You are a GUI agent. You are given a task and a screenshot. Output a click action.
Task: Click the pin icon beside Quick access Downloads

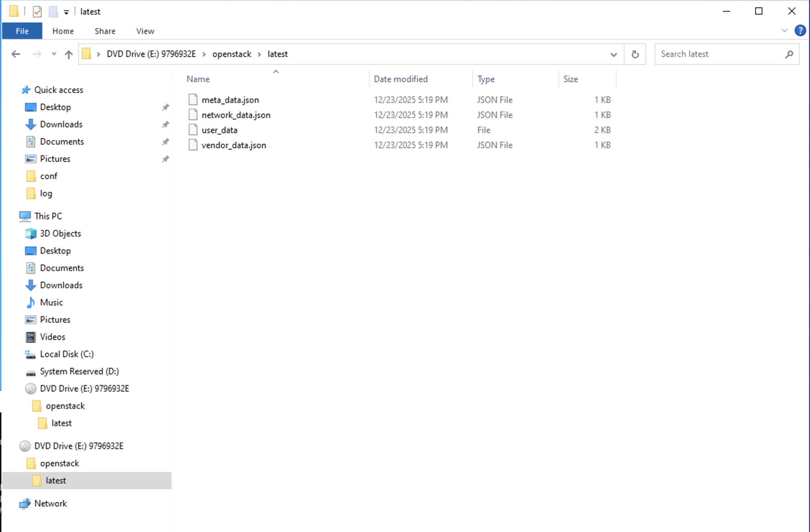point(165,124)
